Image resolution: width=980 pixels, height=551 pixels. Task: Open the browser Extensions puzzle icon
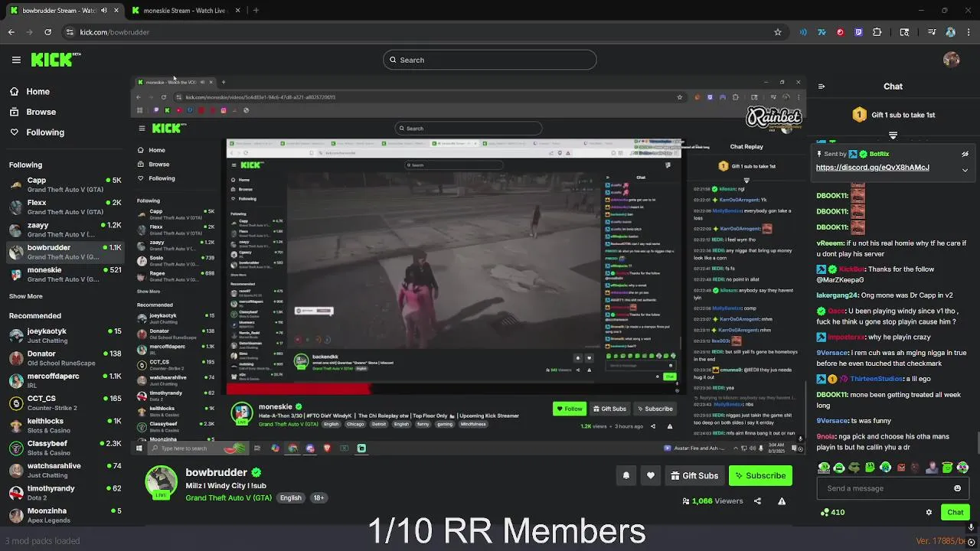coord(877,32)
